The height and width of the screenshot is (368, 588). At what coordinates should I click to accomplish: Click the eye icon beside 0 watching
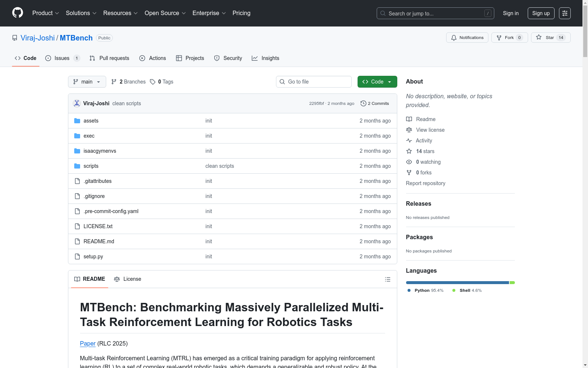point(409,162)
